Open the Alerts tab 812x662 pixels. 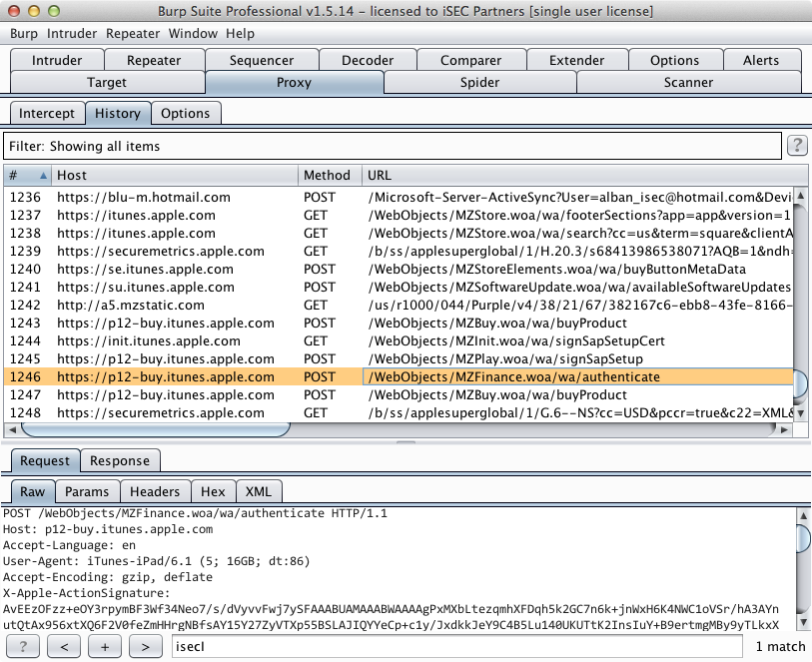(x=761, y=60)
